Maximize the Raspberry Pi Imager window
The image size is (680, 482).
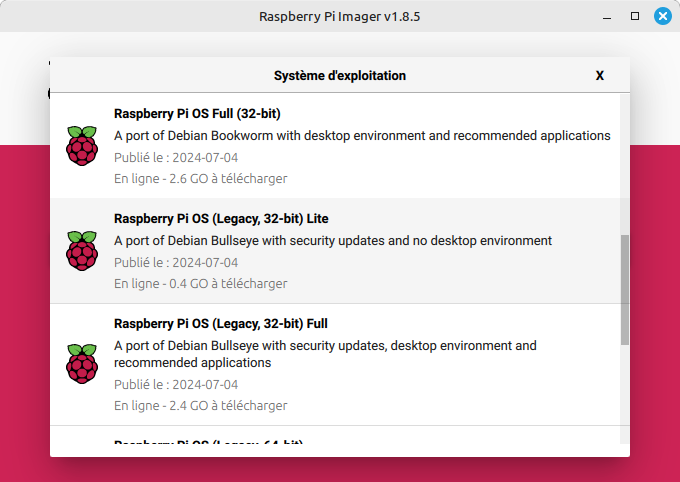(x=635, y=16)
